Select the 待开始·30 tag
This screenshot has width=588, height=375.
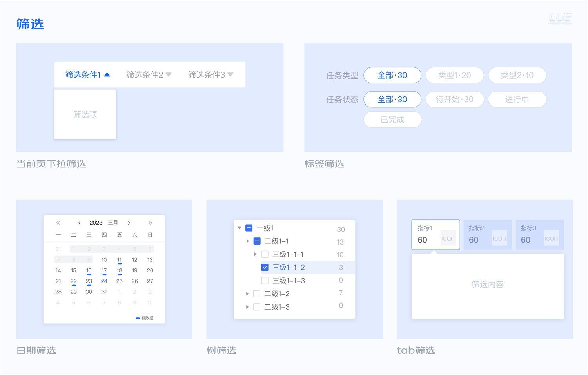(455, 100)
